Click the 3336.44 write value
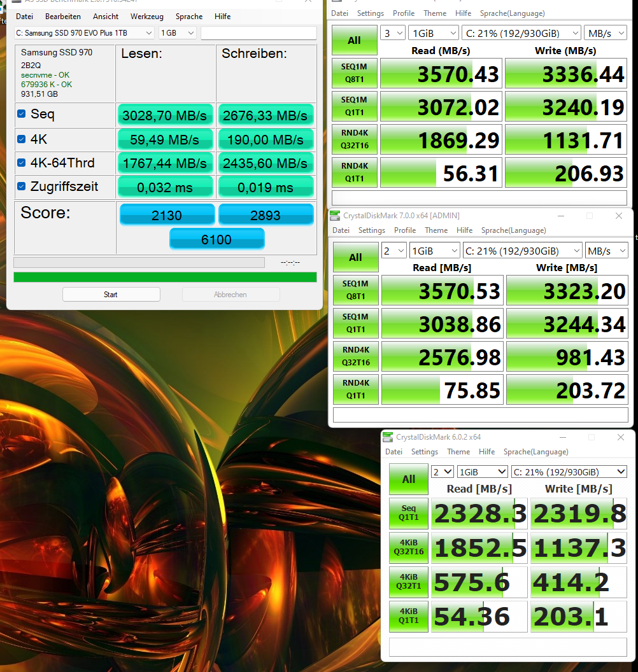 point(566,74)
